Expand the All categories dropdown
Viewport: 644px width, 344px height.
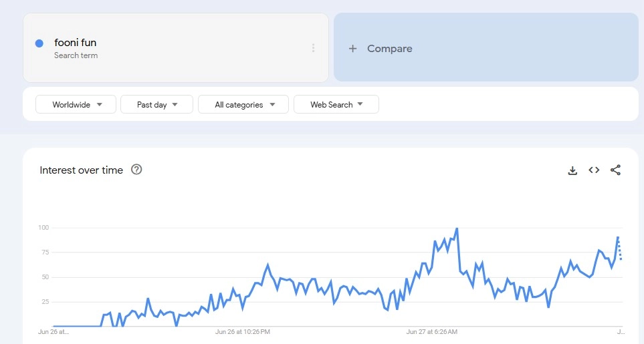(243, 104)
